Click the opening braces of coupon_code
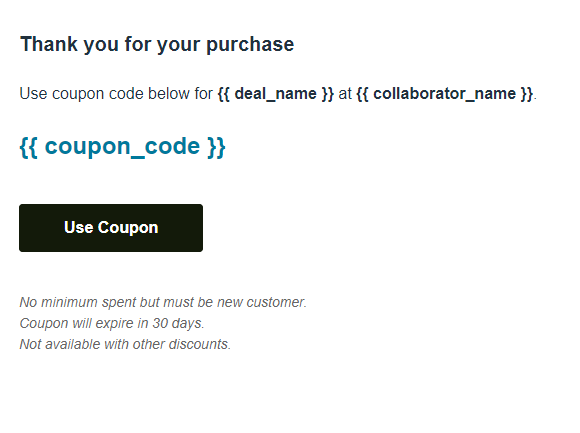 28,147
